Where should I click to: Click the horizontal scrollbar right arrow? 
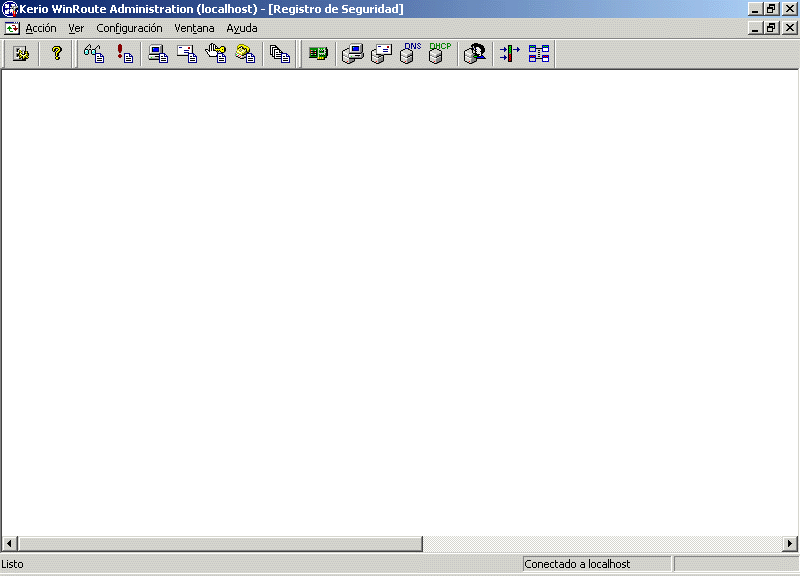790,543
